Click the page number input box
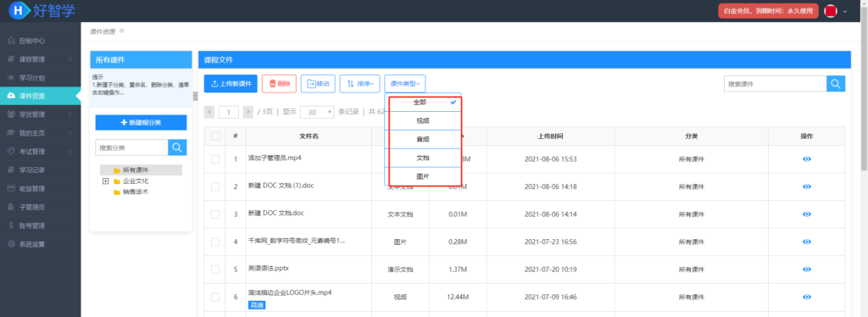This screenshot has width=868, height=317. tap(229, 112)
